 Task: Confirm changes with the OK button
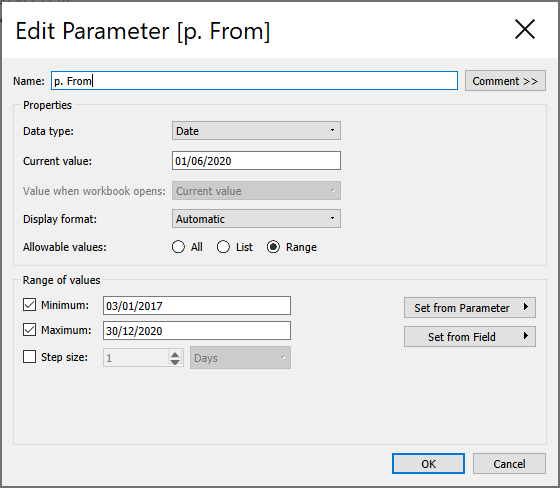pyautogui.click(x=428, y=464)
